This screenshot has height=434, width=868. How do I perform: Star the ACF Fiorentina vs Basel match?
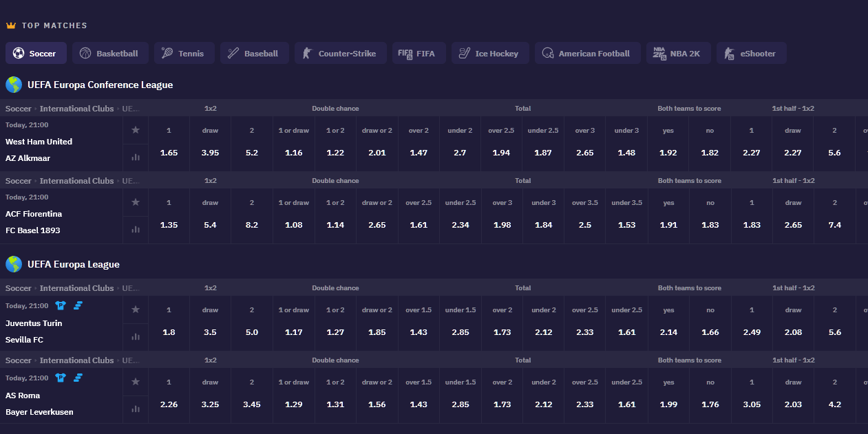(136, 202)
